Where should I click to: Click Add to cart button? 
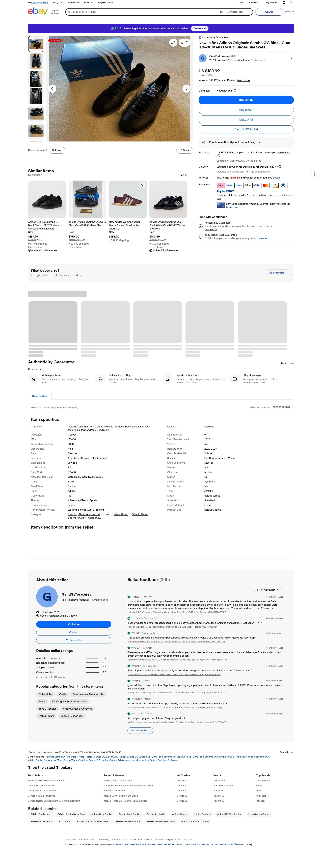[x=246, y=110]
